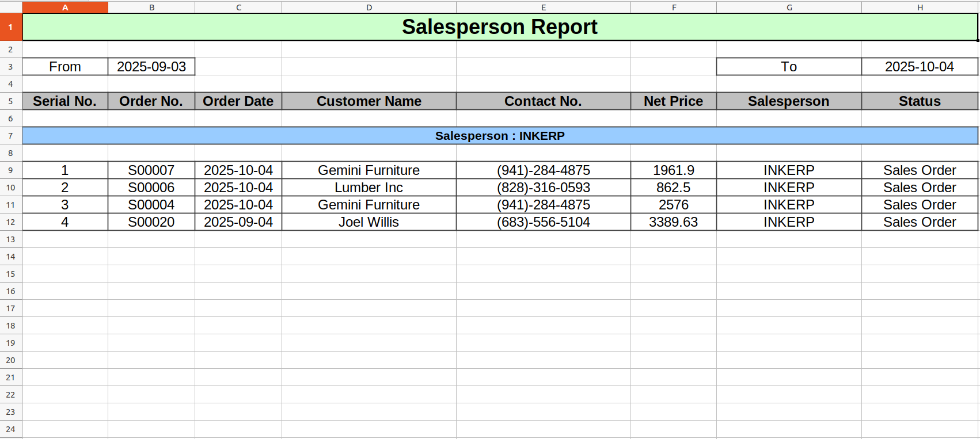Click net price 3389.63
This screenshot has height=439, width=980.
coord(674,222)
